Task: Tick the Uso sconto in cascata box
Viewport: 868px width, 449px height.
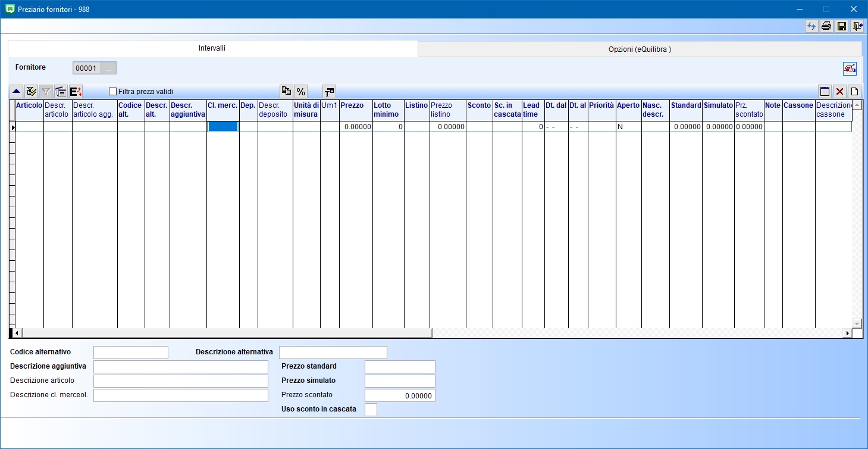Action: coord(371,410)
